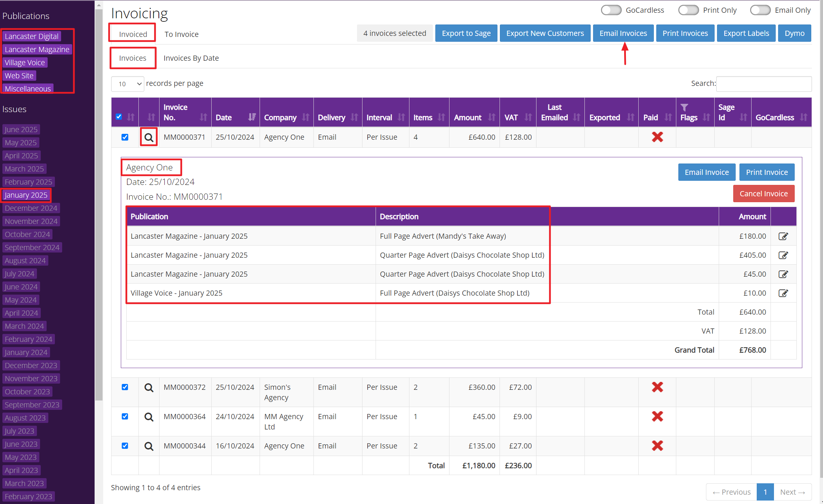Toggle the Print Only switch

pos(688,10)
